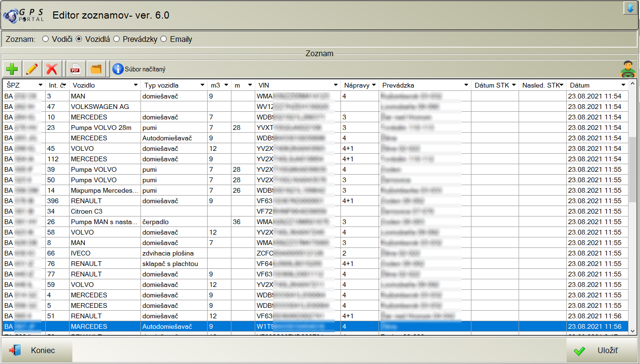The width and height of the screenshot is (640, 364).
Task: Open the Vozidlo column filter dropdown
Action: 135,85
